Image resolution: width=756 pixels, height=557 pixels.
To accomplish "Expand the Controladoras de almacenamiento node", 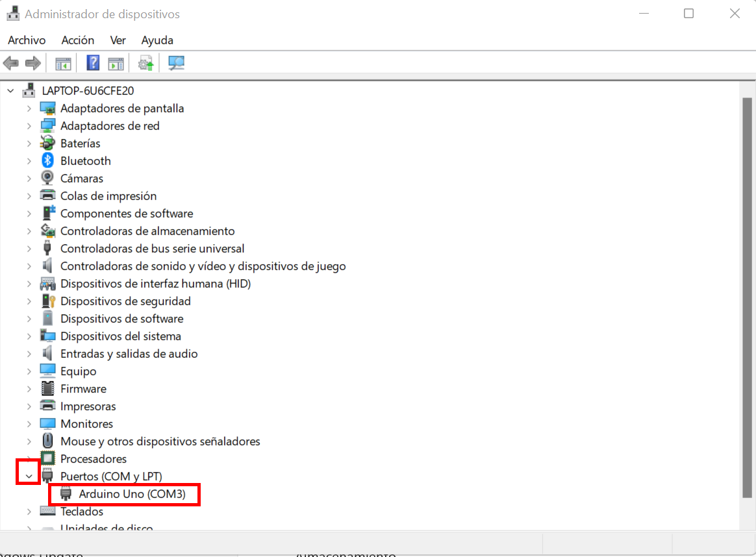I will click(29, 231).
